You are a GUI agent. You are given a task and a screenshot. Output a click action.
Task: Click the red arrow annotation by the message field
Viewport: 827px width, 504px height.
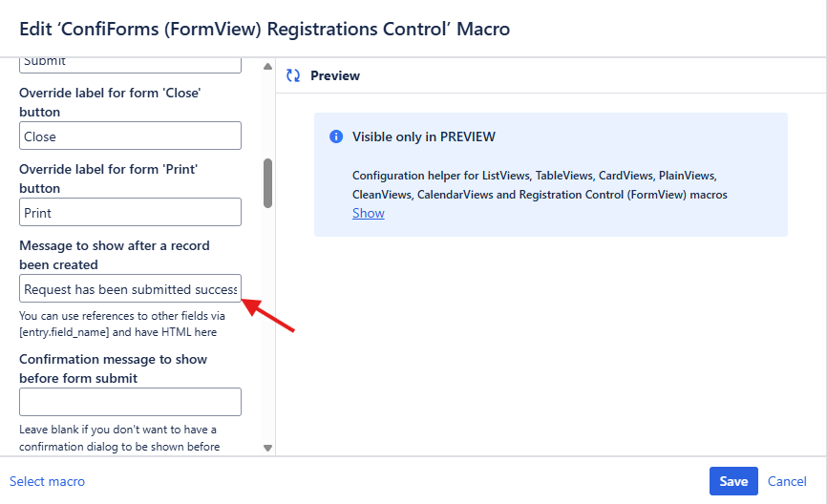[268, 315]
